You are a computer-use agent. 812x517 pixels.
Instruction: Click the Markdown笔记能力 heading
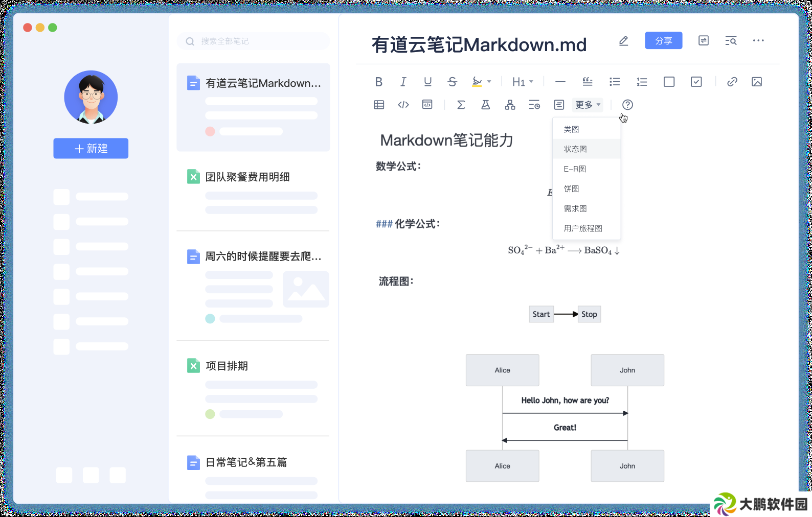click(x=446, y=140)
